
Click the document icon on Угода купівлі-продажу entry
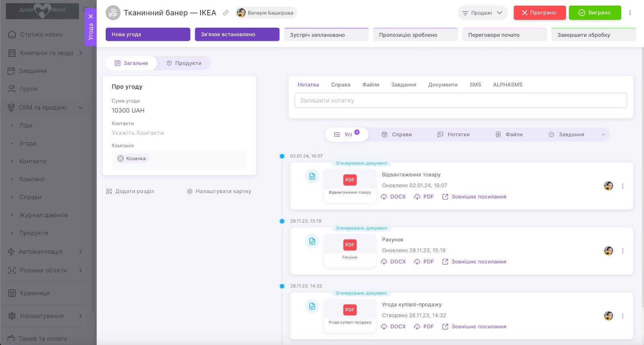[x=312, y=306]
